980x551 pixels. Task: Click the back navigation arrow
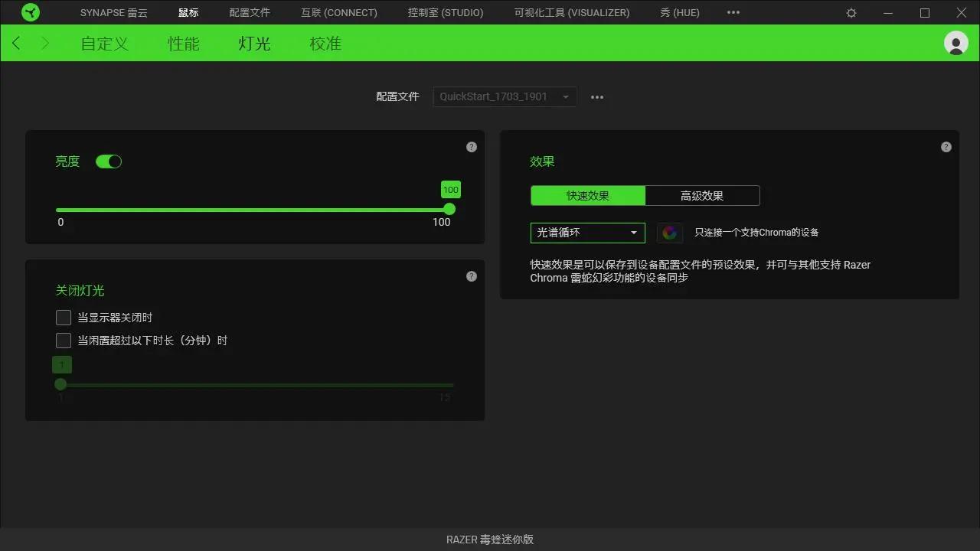15,43
